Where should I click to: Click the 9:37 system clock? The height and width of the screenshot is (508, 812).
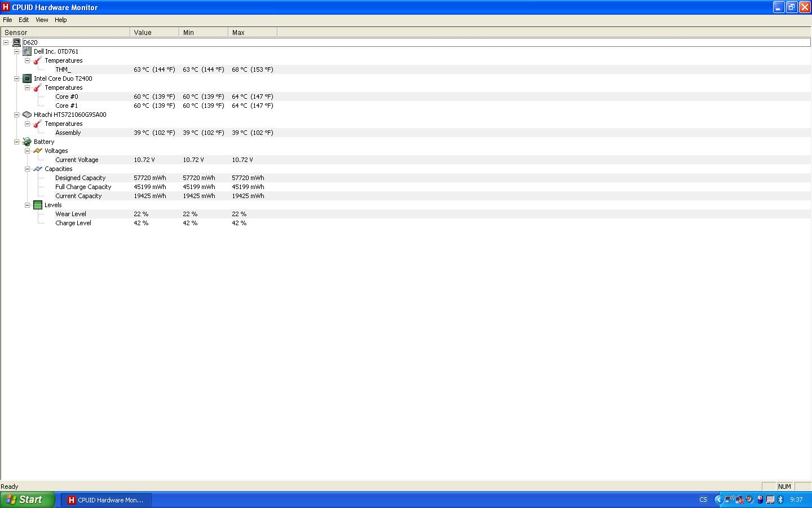(796, 500)
